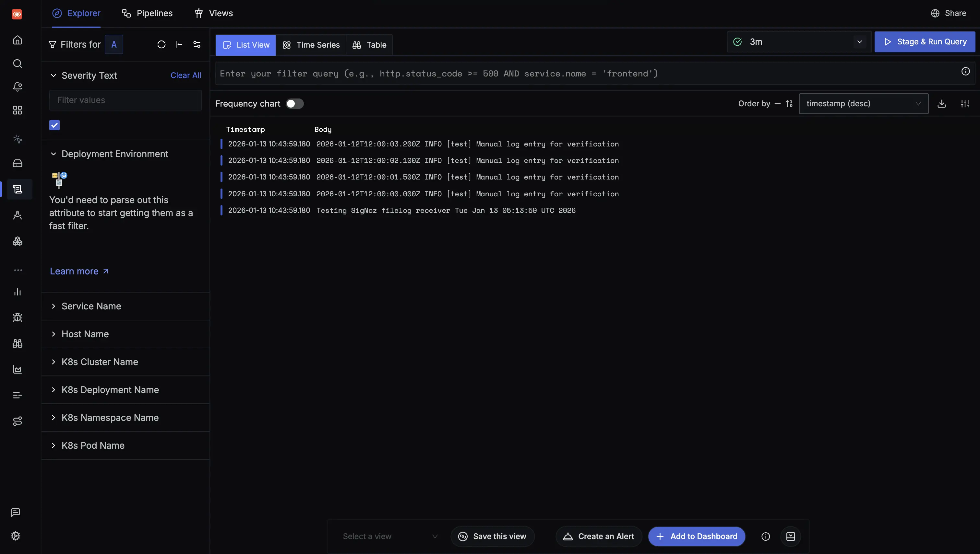Focus the filter query input field
The image size is (980, 554).
coord(586,74)
